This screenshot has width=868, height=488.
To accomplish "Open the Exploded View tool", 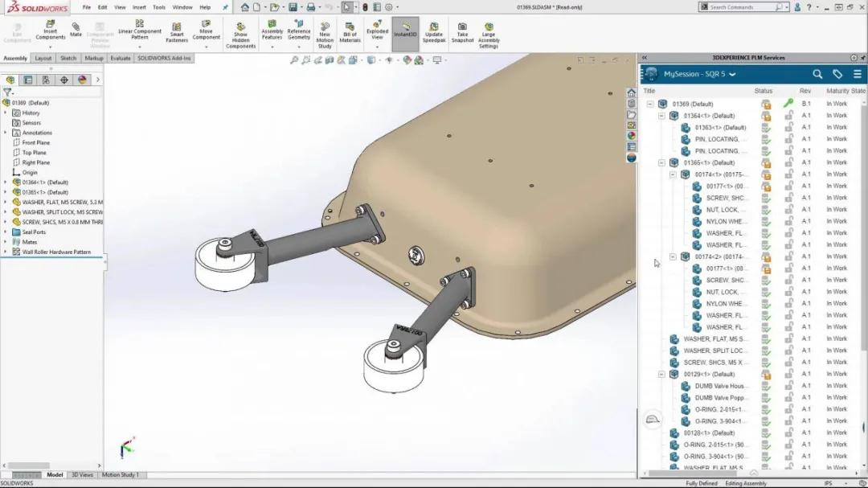I will click(x=376, y=31).
